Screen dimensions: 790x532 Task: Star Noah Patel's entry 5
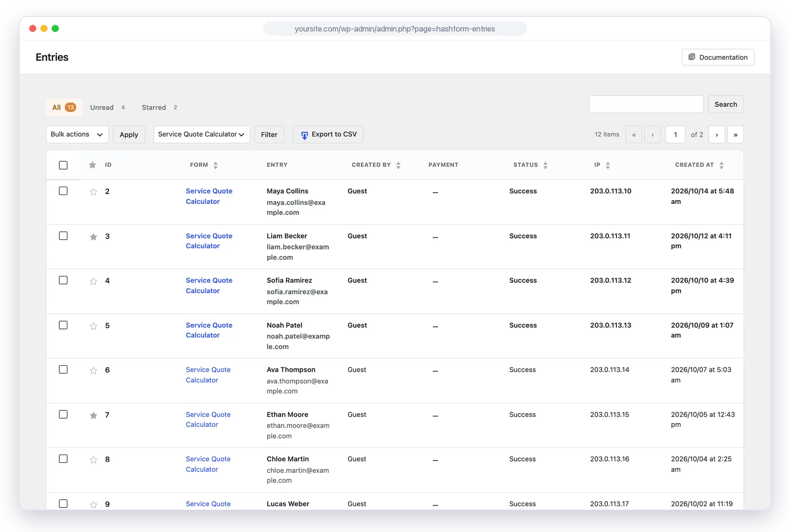(94, 326)
